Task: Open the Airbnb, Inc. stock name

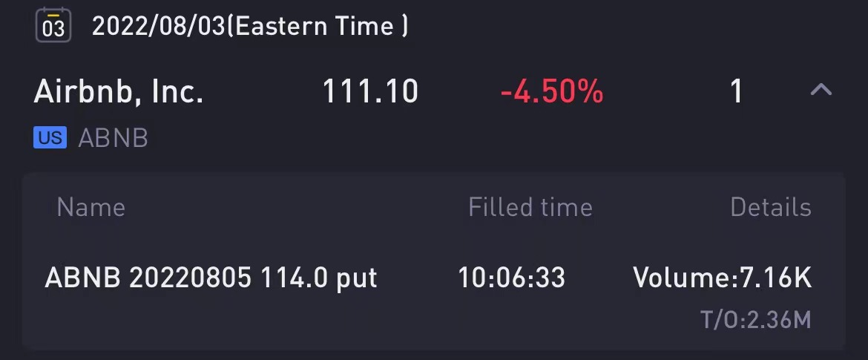Action: (119, 91)
